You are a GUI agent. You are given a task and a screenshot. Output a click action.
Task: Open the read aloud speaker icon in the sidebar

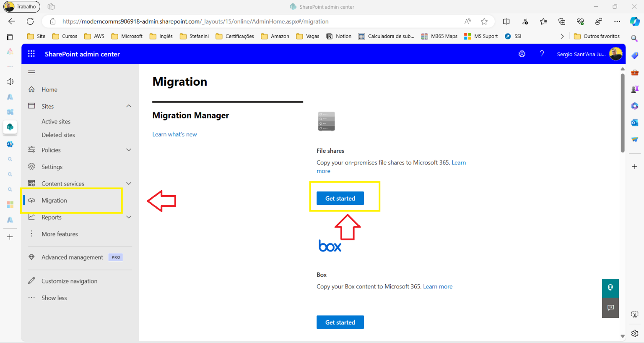(10, 81)
